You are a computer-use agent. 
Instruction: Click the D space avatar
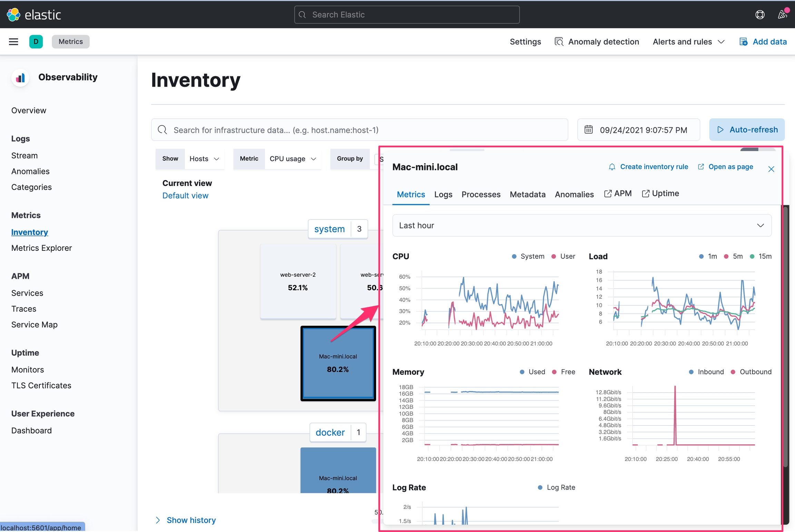(36, 42)
